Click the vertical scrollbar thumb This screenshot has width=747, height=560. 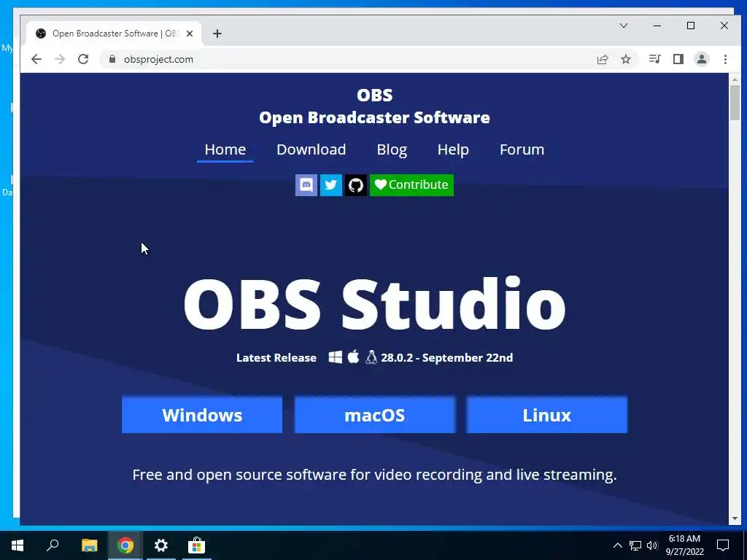(x=735, y=103)
